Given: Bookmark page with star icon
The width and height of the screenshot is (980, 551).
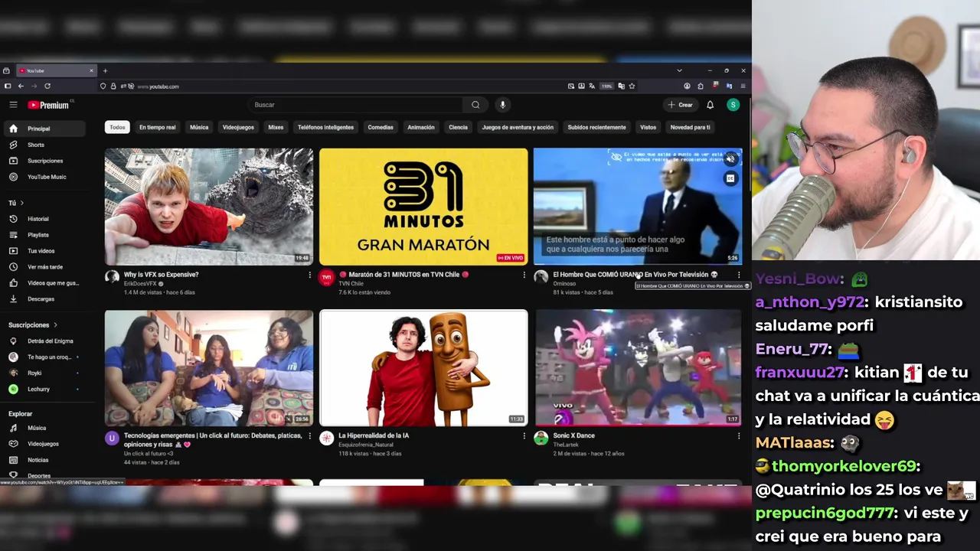Looking at the screenshot, I should (x=632, y=86).
